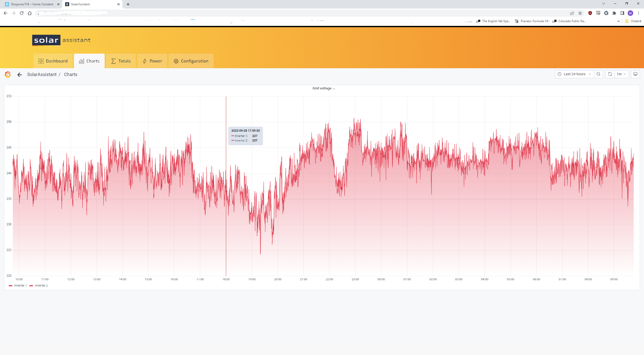The width and height of the screenshot is (644, 355).
Task: Show more bookmarks chevron
Action: click(x=619, y=21)
